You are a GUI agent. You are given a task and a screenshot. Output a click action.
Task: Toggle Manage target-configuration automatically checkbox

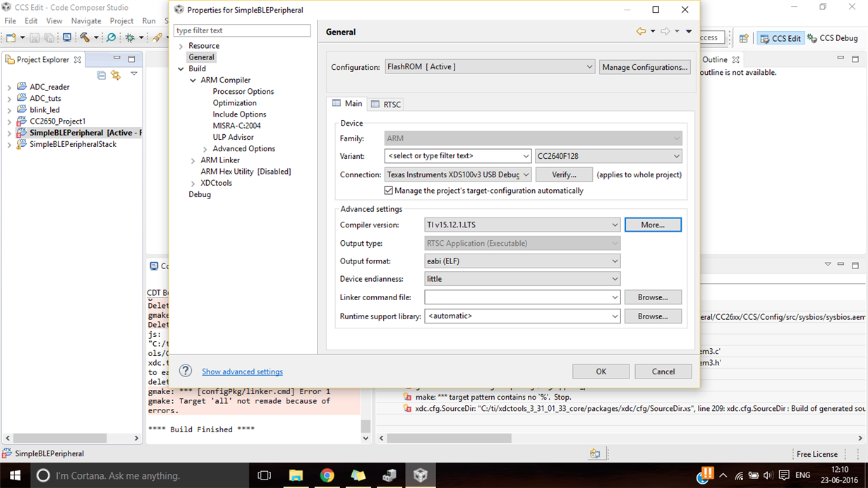(x=389, y=191)
